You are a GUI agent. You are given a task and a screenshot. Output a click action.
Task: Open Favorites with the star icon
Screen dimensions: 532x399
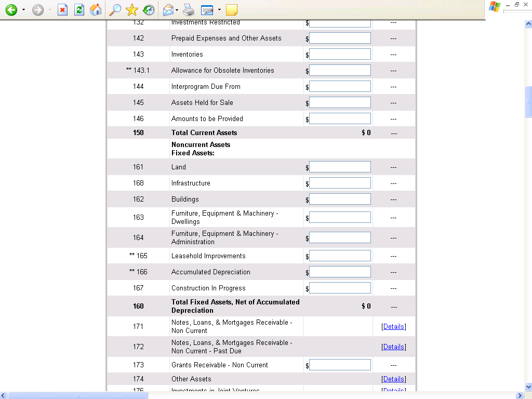[x=132, y=10]
